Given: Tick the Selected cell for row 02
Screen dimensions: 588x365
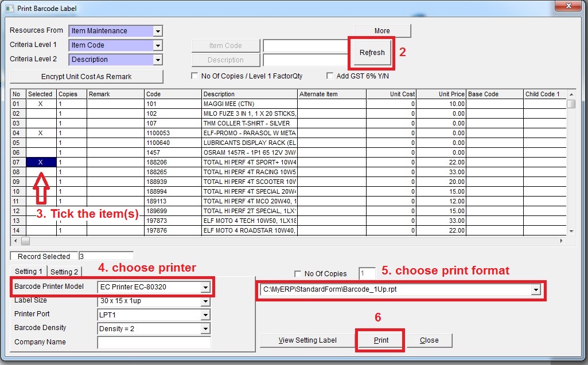Looking at the screenshot, I should (x=41, y=113).
